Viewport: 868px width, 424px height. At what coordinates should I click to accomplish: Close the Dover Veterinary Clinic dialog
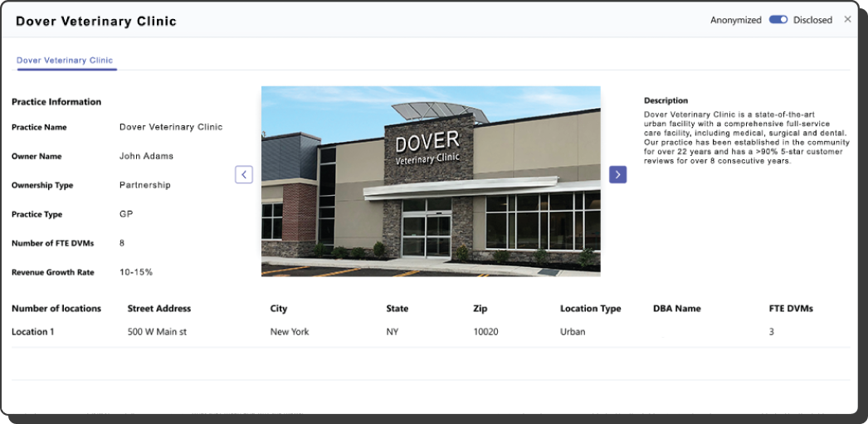(x=847, y=19)
